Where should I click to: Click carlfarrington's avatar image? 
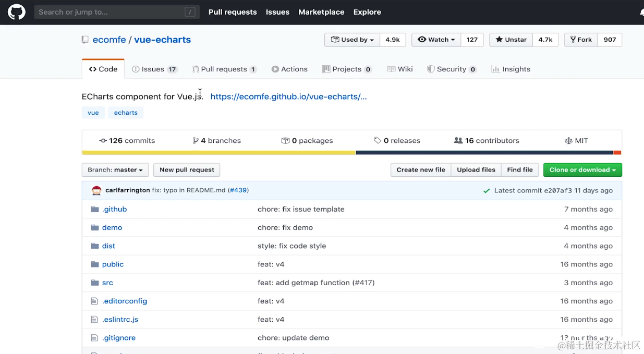(x=96, y=190)
